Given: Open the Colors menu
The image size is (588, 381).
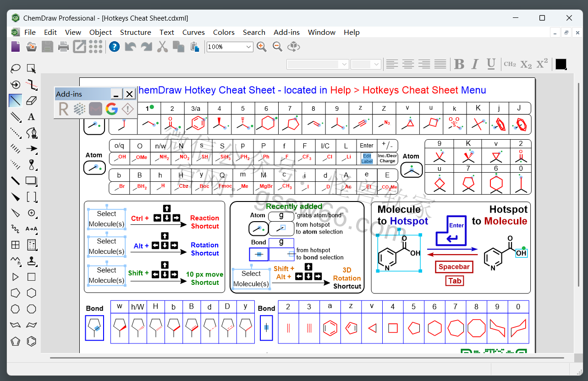Looking at the screenshot, I should 224,32.
